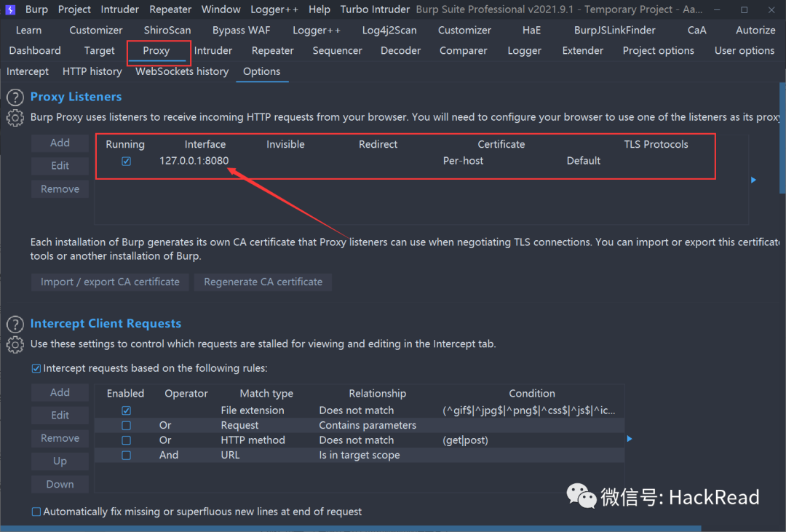Open Proxy Listeners gear settings icon

tap(15, 118)
